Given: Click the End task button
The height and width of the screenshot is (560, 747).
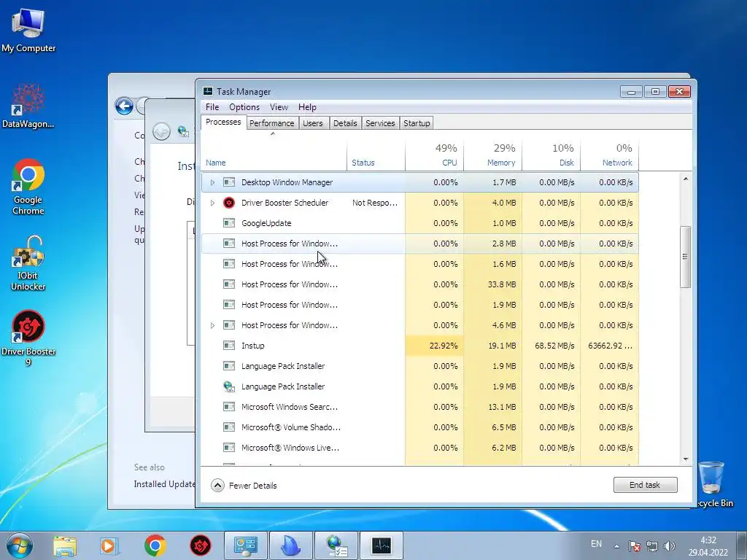Looking at the screenshot, I should 645,485.
